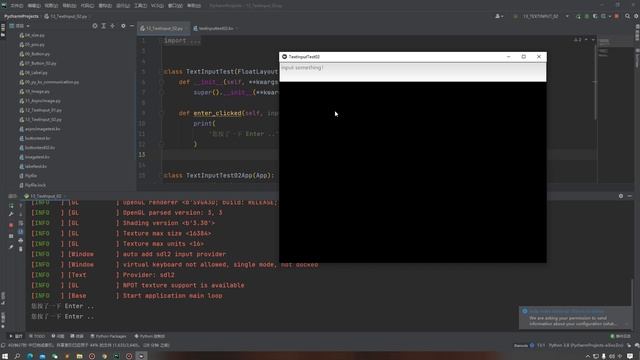Hide the Run tool window
640x360 pixels.
click(630, 196)
